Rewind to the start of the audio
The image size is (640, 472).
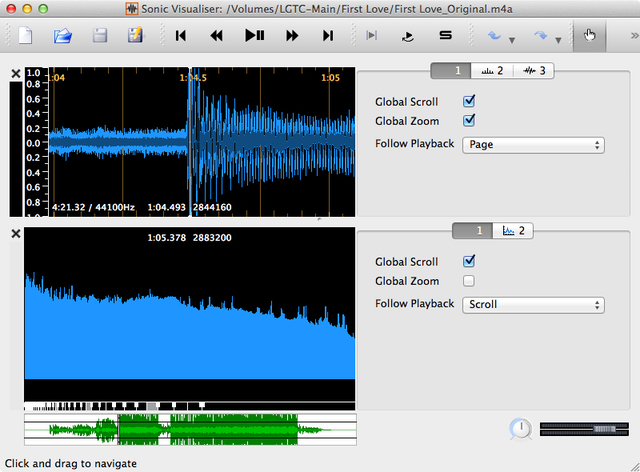tap(181, 36)
